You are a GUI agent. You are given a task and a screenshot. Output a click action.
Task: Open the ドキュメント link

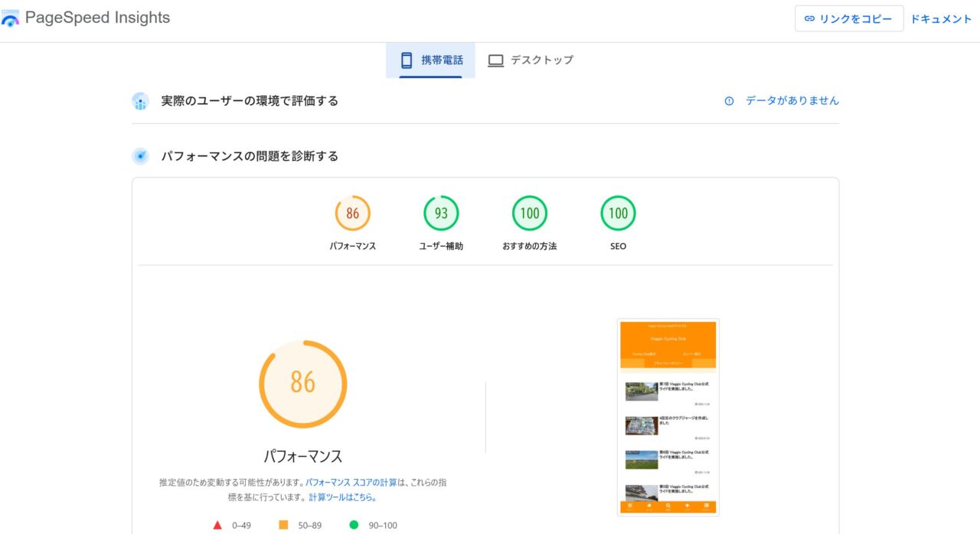(941, 19)
